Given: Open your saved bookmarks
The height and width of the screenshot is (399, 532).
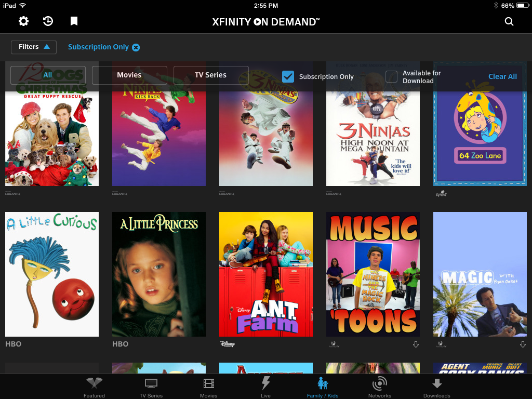Looking at the screenshot, I should (x=73, y=21).
